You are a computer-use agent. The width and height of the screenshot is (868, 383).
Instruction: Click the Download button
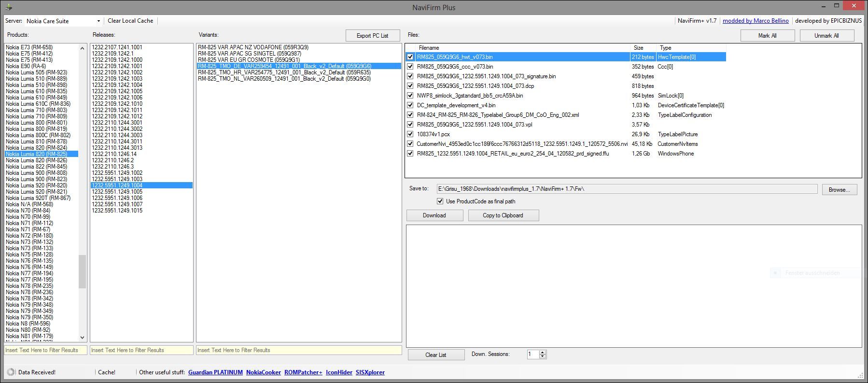[434, 215]
